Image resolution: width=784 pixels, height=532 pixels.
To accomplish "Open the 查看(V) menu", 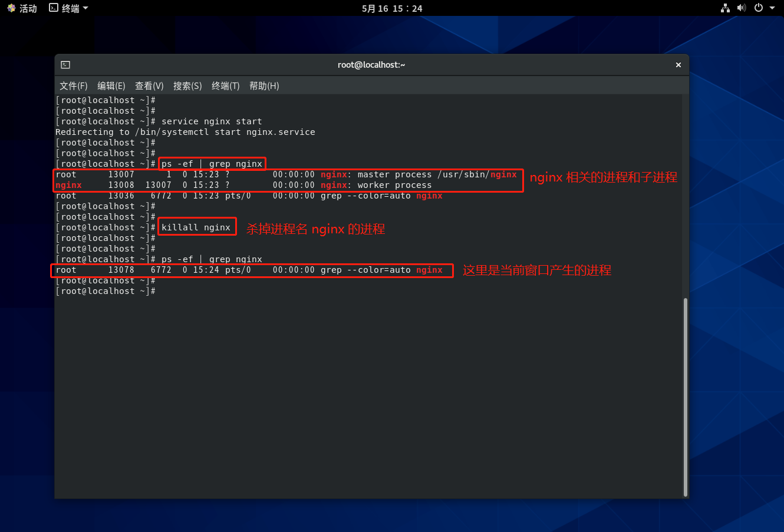I will 149,86.
